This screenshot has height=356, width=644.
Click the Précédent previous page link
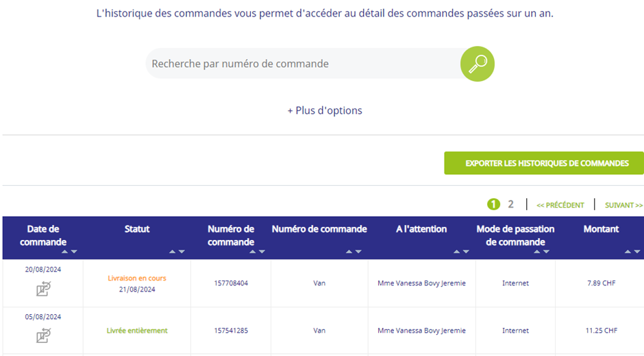point(560,205)
